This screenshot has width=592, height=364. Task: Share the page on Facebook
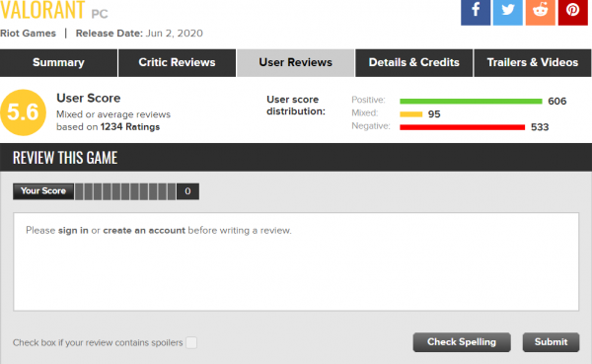coord(476,12)
